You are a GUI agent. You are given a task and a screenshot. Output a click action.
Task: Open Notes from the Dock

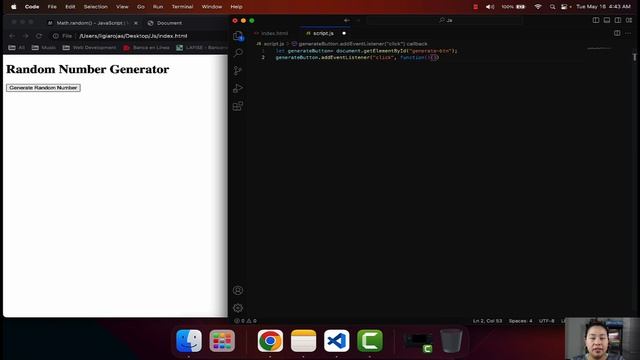[303, 341]
